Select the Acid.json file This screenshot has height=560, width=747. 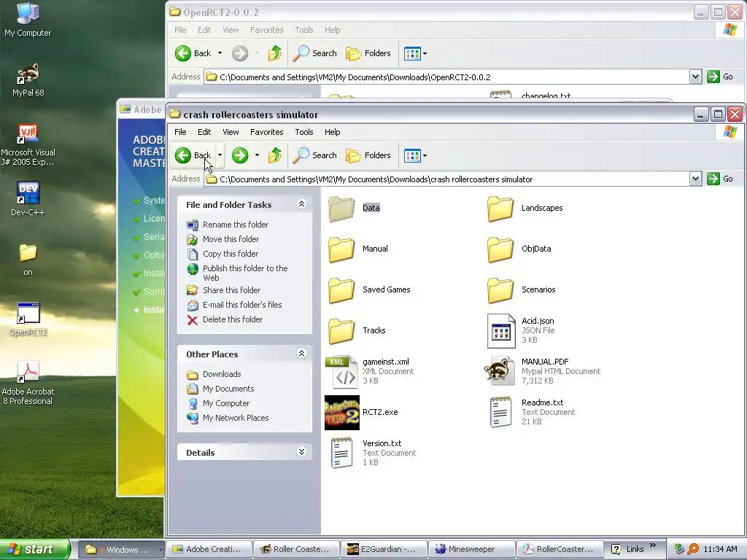point(521,330)
